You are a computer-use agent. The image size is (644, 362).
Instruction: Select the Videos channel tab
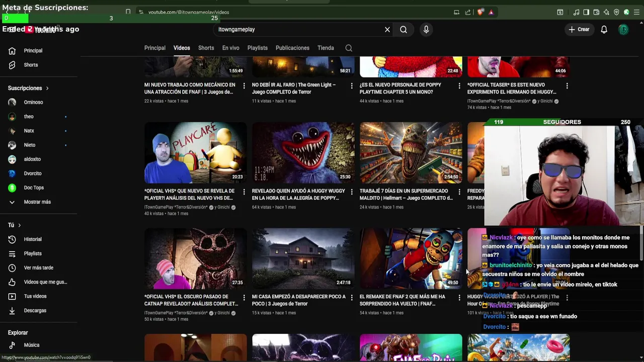coord(182,48)
